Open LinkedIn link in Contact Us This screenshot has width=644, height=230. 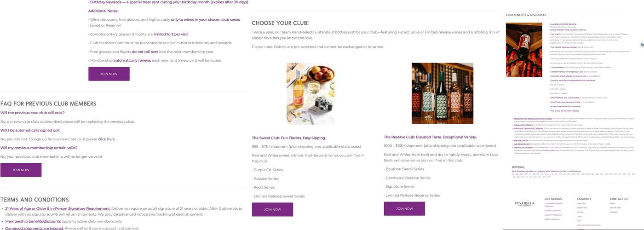tap(614, 212)
